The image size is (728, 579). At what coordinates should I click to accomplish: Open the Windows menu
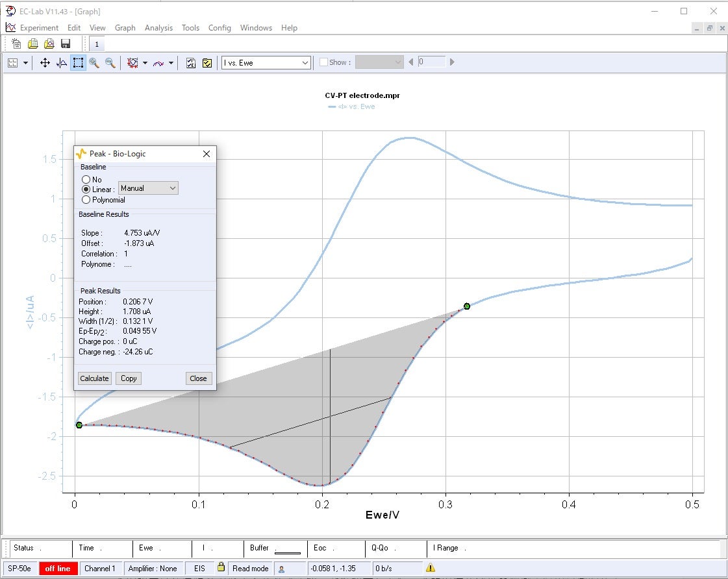257,28
